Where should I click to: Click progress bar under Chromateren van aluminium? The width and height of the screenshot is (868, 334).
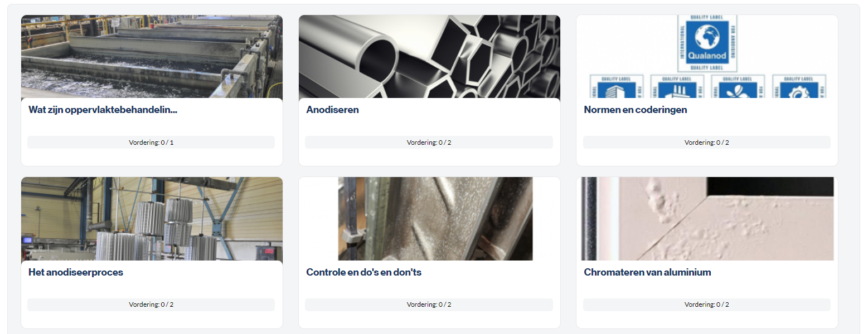pos(707,305)
